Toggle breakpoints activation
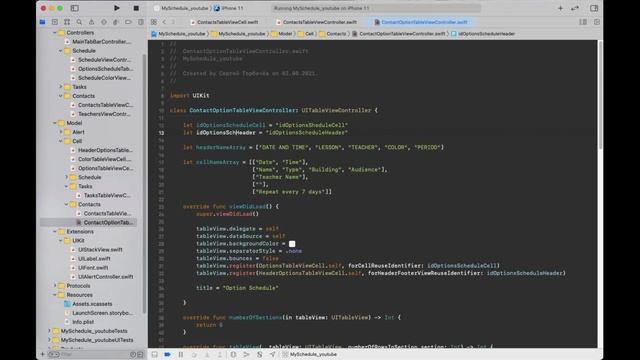The image size is (640, 360). (167, 354)
